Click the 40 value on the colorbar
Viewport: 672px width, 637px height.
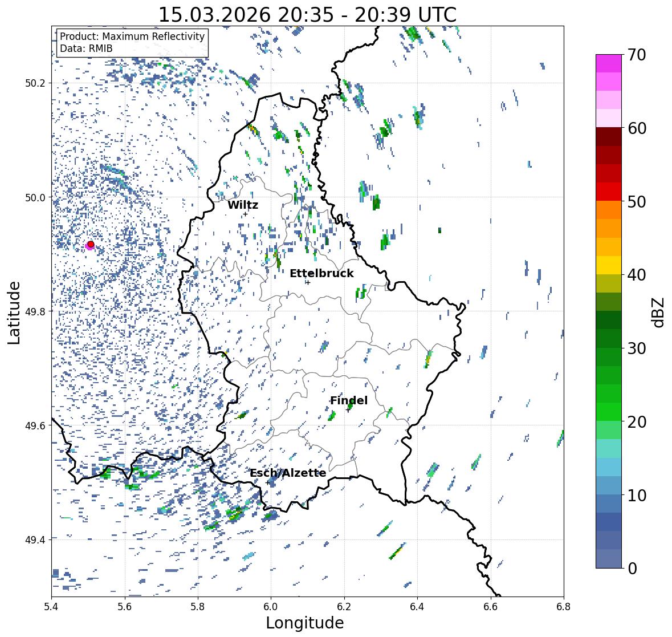636,275
